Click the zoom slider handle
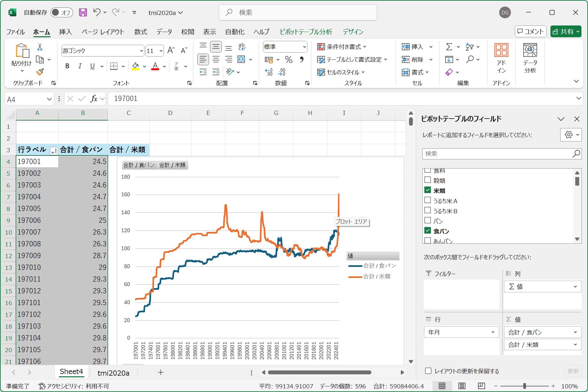The image size is (588, 392). (524, 386)
